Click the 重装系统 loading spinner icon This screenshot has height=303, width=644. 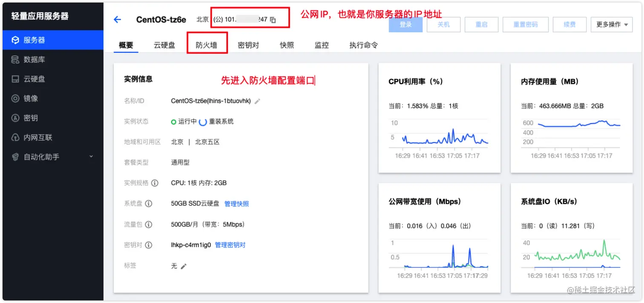point(203,122)
